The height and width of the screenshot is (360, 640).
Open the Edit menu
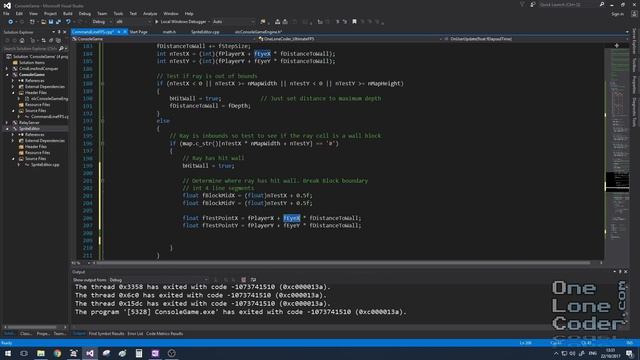pos(19,13)
